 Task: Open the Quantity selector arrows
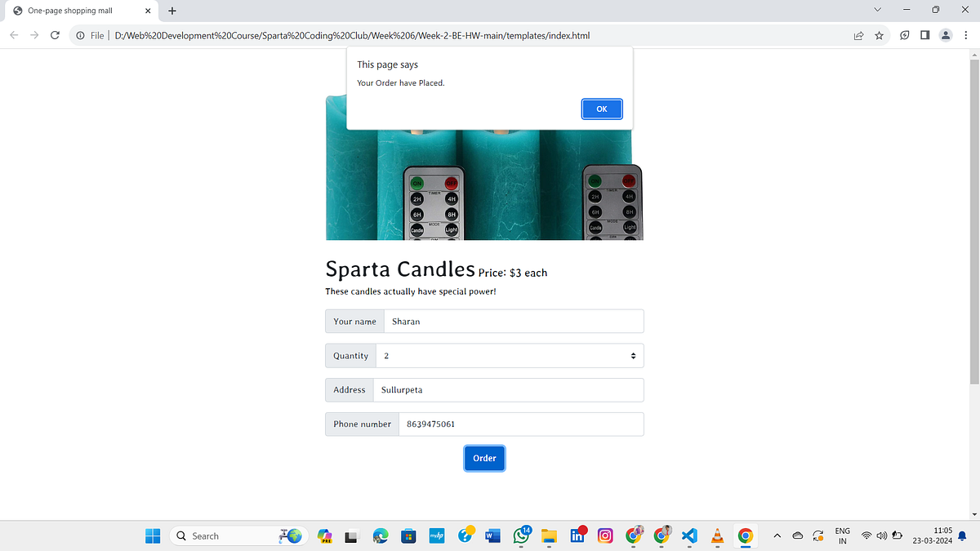point(632,355)
